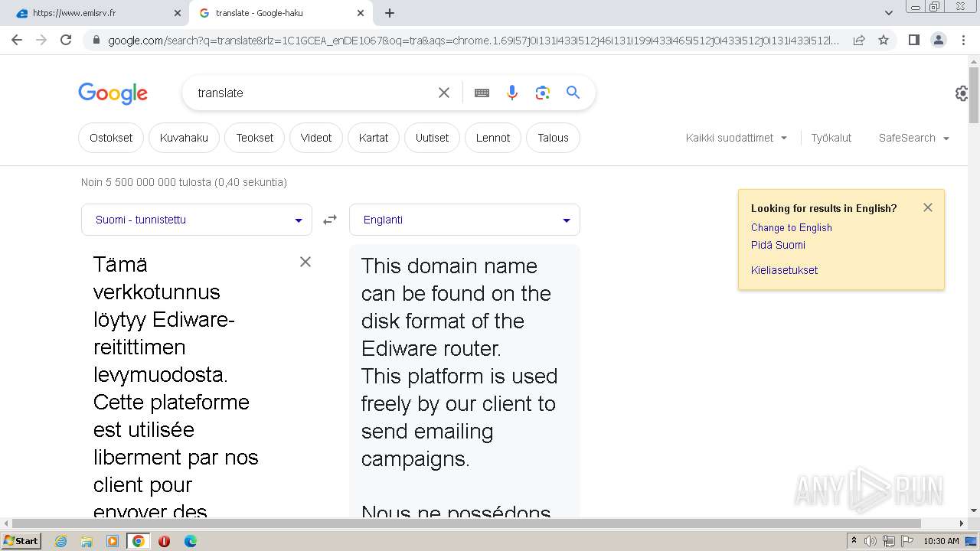980x551 pixels.
Task: Select the Lennot filter
Action: [x=493, y=138]
